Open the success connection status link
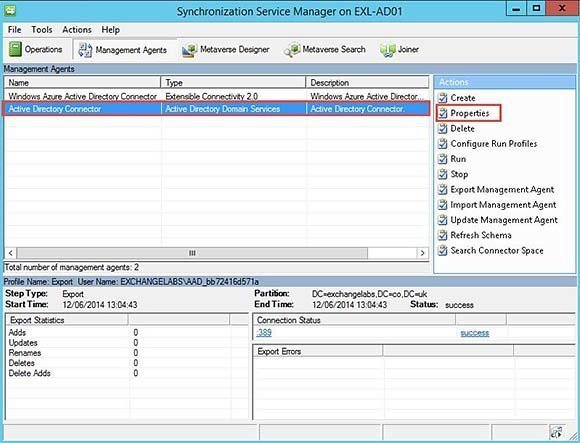Viewport: 580px width, 443px height. [x=475, y=333]
